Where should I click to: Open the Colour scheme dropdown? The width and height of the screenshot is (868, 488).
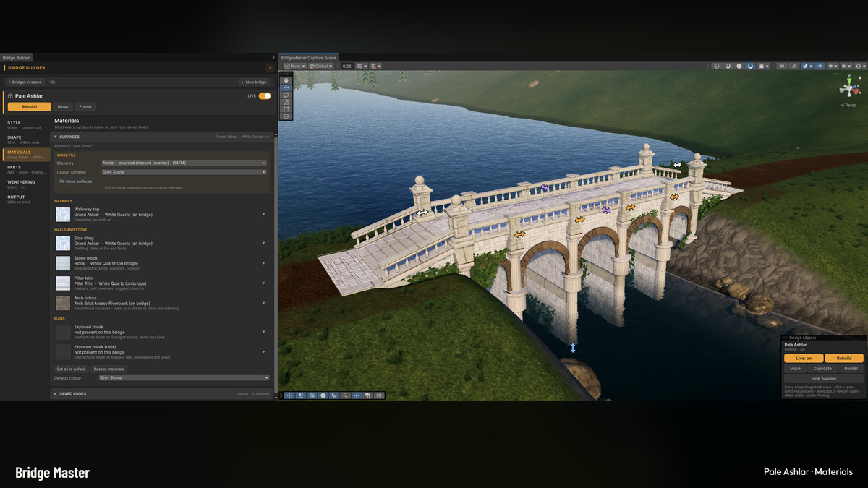[x=184, y=172]
